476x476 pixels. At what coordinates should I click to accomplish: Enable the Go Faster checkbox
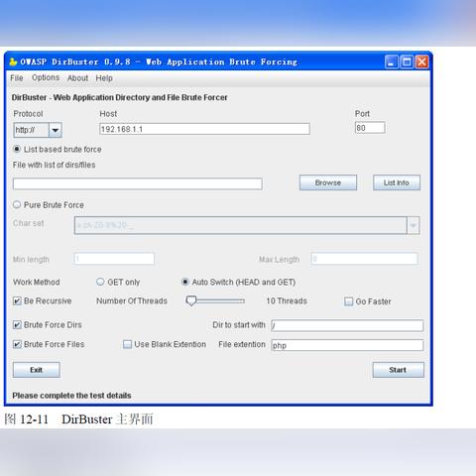click(348, 301)
